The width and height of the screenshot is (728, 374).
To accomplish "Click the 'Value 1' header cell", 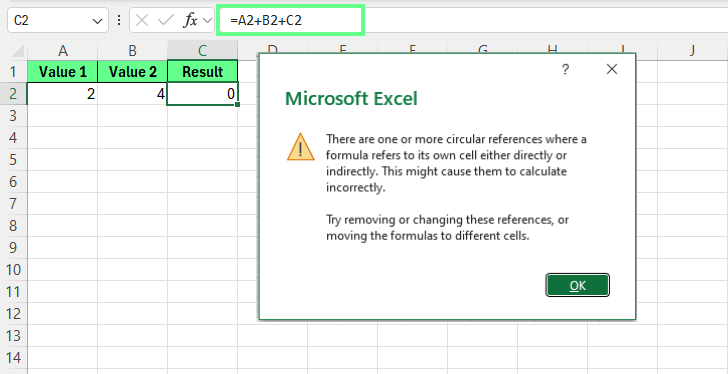I will (63, 72).
